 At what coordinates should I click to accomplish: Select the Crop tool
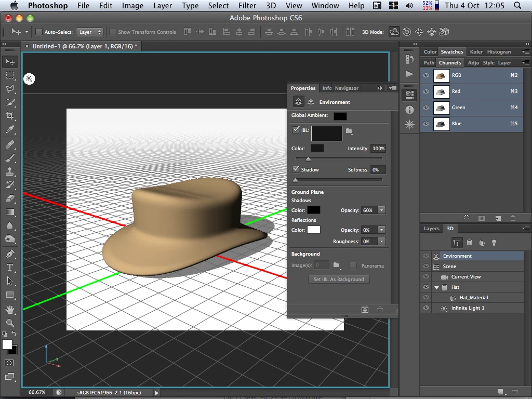click(10, 116)
